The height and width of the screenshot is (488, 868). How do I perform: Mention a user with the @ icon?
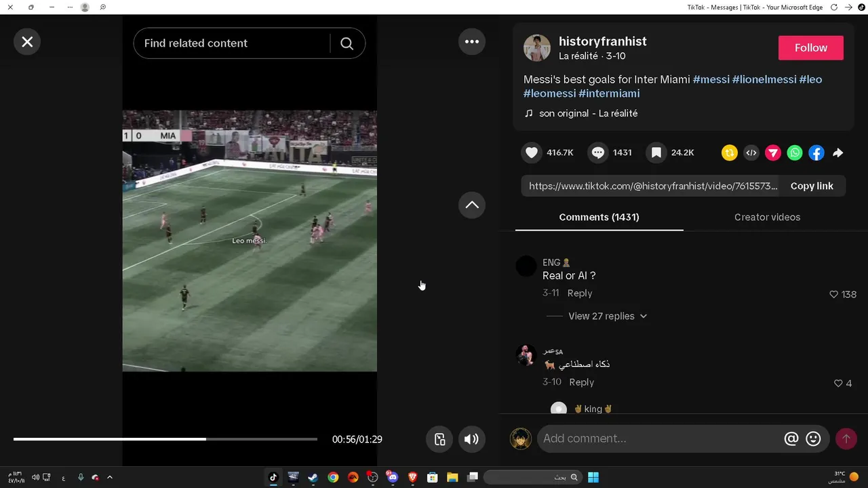click(791, 439)
